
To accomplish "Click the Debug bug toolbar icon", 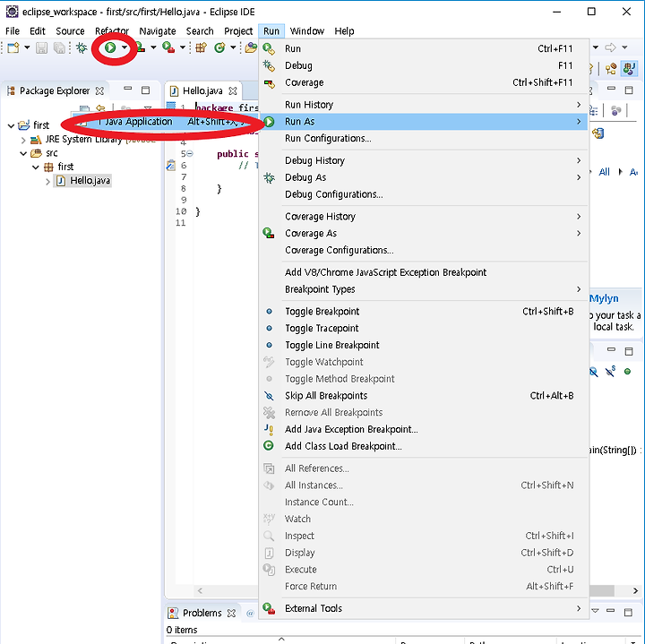I will [x=82, y=47].
